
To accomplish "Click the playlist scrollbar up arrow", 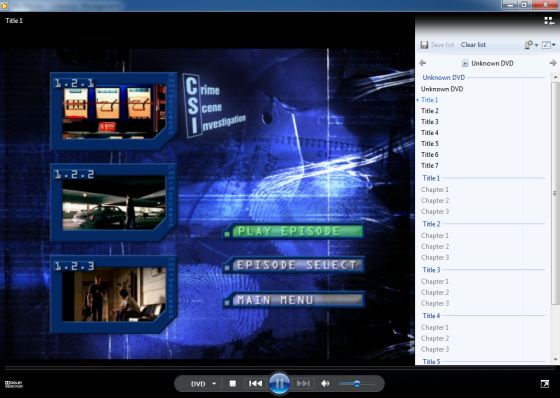I will pos(555,77).
